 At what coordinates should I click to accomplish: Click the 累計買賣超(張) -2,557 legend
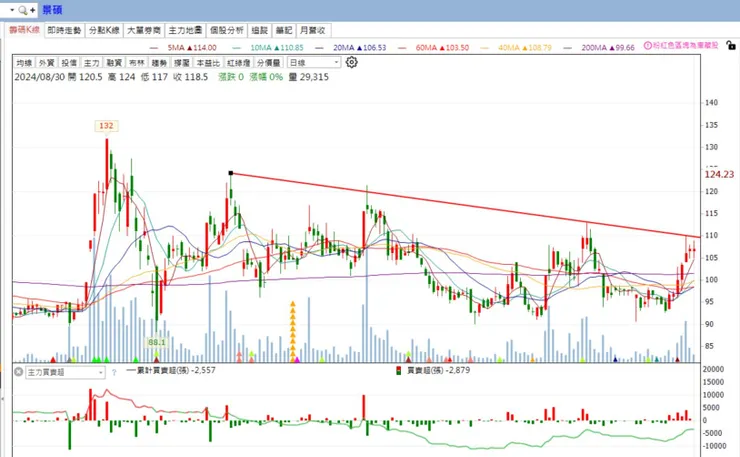tap(171, 371)
